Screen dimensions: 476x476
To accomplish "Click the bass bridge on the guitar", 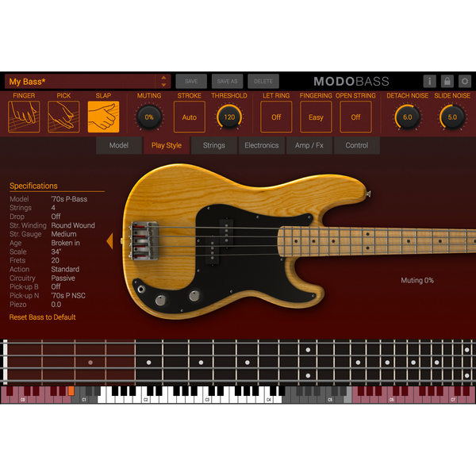I will [x=145, y=240].
